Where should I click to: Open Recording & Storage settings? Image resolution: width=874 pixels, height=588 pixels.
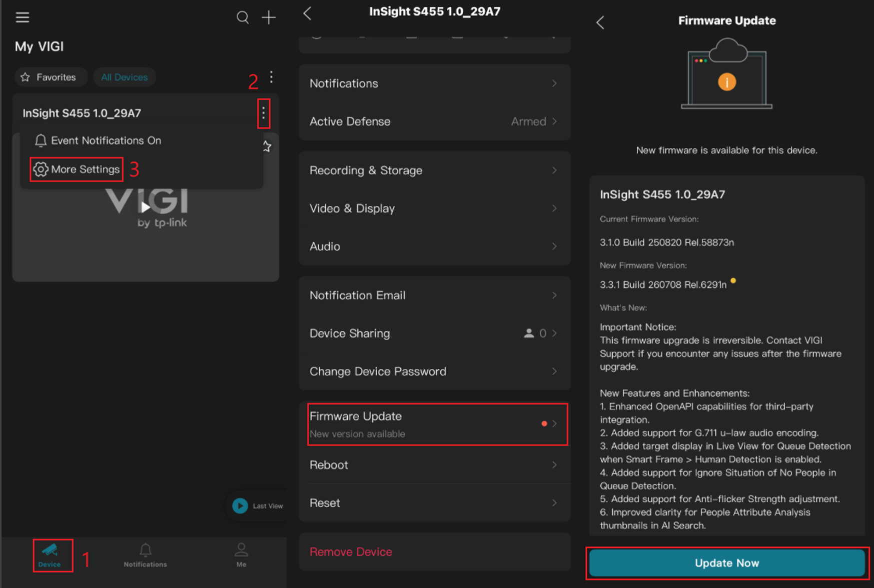coord(435,170)
